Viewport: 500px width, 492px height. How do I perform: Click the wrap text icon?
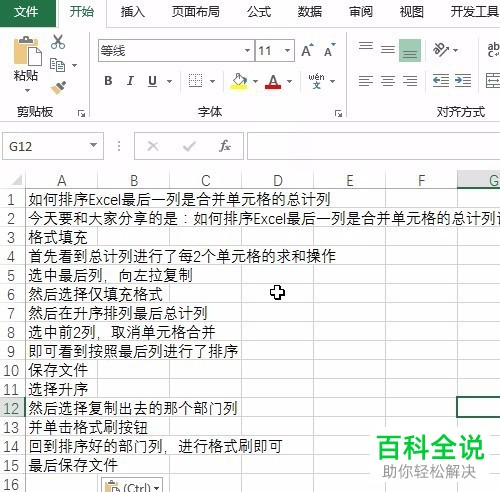click(493, 50)
